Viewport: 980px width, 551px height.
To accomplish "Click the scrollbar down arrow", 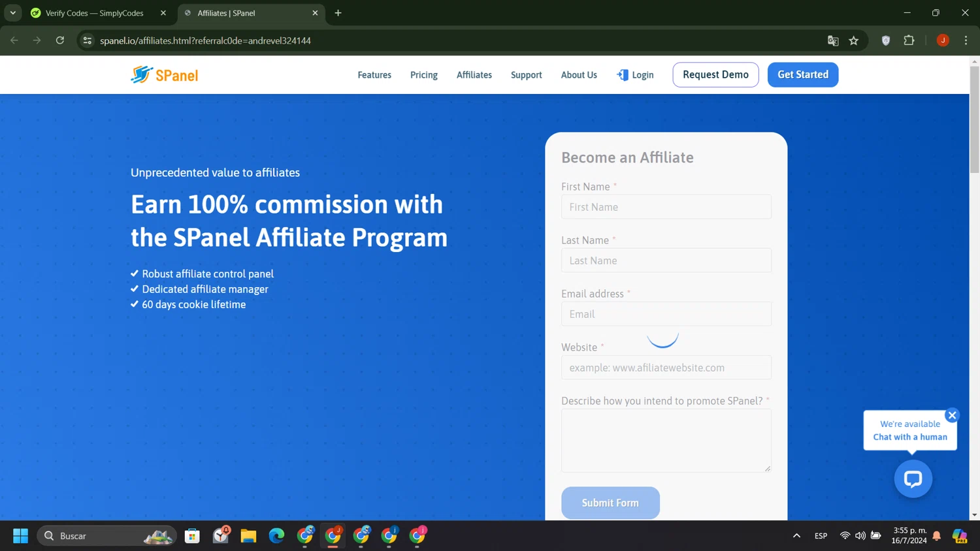I will coord(974,515).
